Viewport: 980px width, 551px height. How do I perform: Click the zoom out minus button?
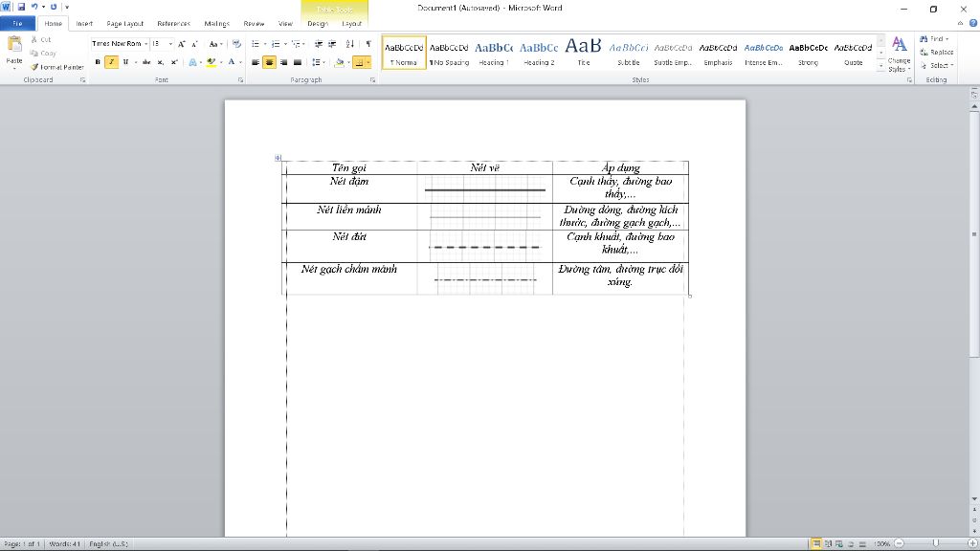899,543
